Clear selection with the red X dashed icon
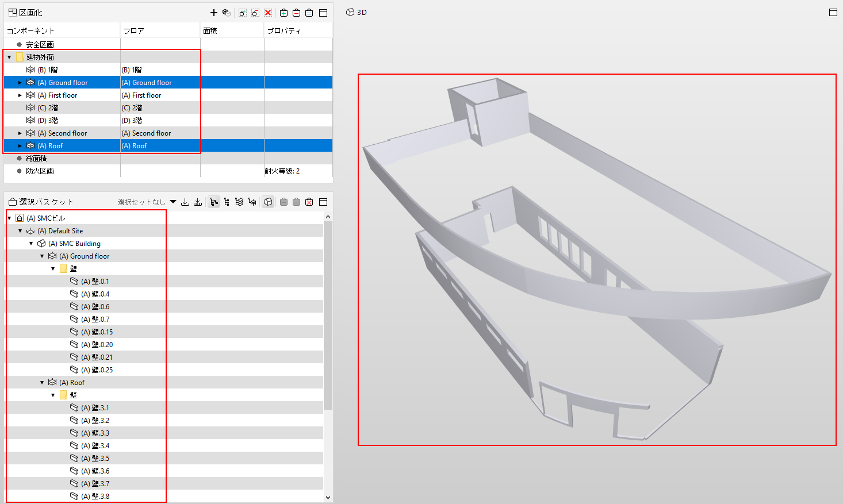Image resolution: width=843 pixels, height=504 pixels. (268, 13)
